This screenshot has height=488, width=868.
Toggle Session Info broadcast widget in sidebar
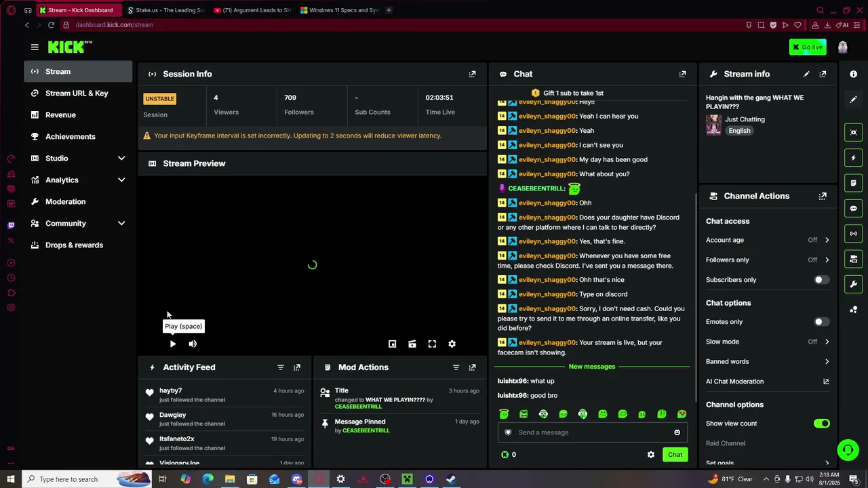coord(854,233)
